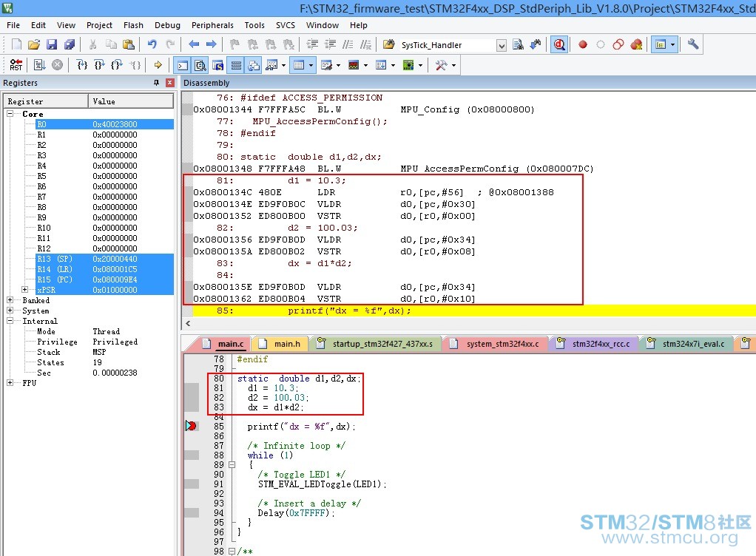The height and width of the screenshot is (556, 756).
Task: Open the window layout dropdown arrow
Action: (x=672, y=45)
